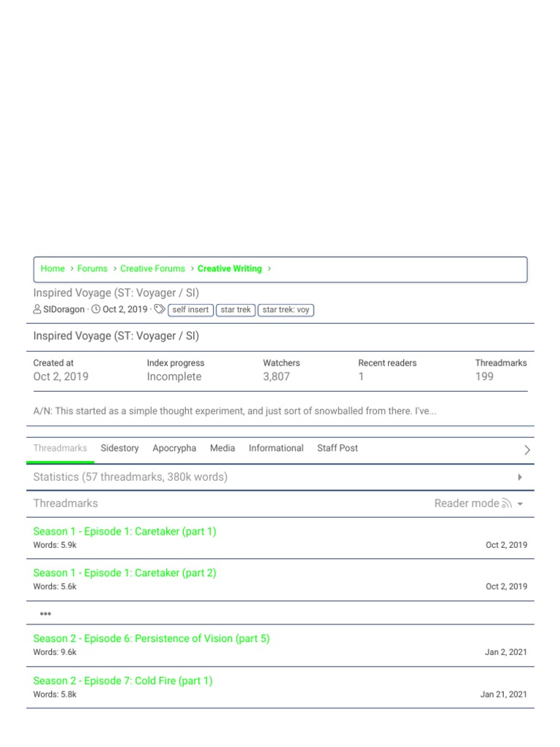Image resolution: width=560 pixels, height=747 pixels.
Task: Expand the A/N story description snippet
Action: [235, 411]
